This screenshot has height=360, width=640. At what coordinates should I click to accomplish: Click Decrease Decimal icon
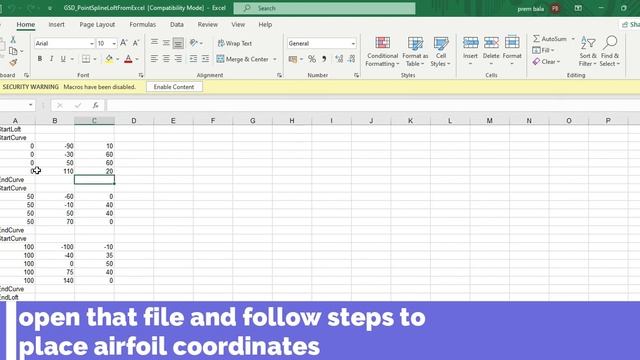point(351,59)
